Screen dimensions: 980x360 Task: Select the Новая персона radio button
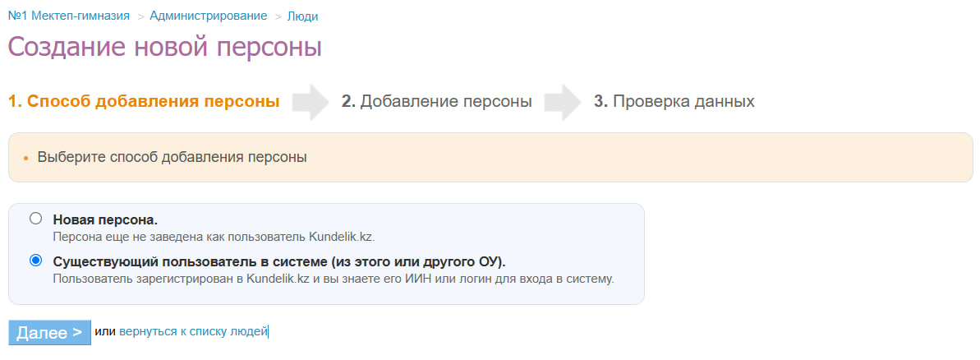coord(35,219)
